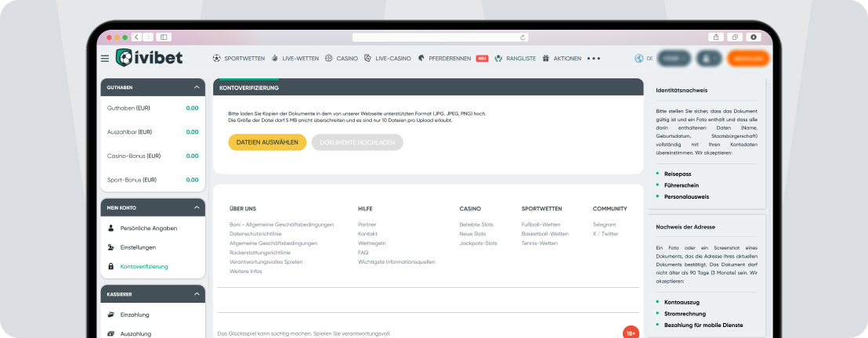
Task: Click the orange blurred header button
Action: 748,58
